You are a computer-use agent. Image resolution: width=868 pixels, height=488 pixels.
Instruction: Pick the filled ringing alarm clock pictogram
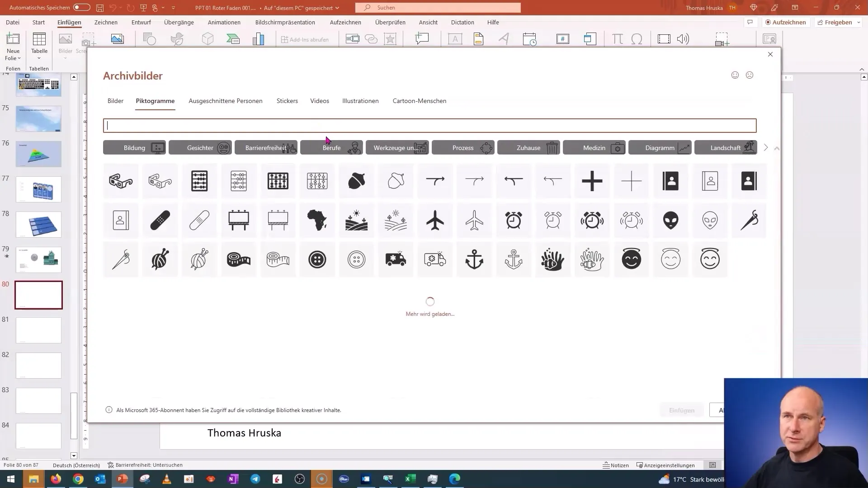click(592, 220)
